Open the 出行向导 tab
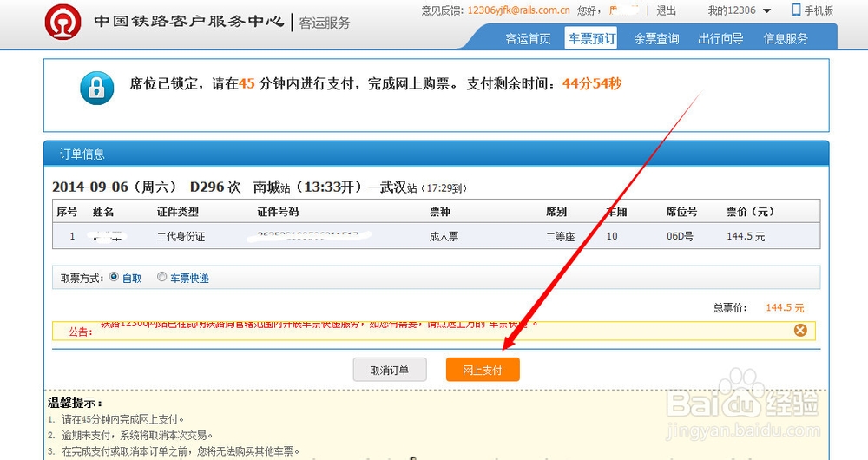The image size is (868, 460). tap(720, 39)
